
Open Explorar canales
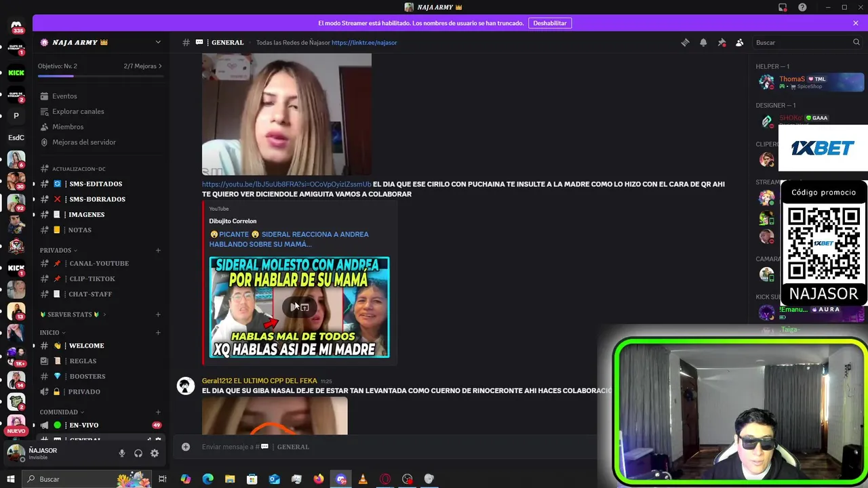click(101, 111)
